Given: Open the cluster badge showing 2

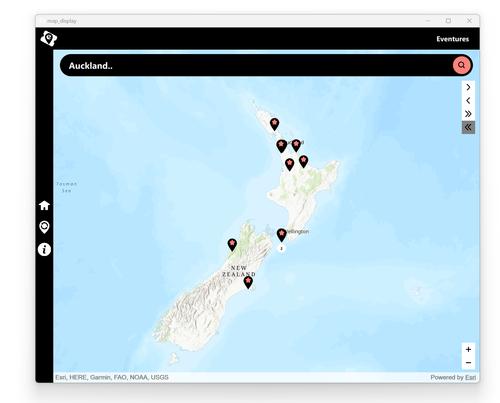Looking at the screenshot, I should pyautogui.click(x=281, y=248).
